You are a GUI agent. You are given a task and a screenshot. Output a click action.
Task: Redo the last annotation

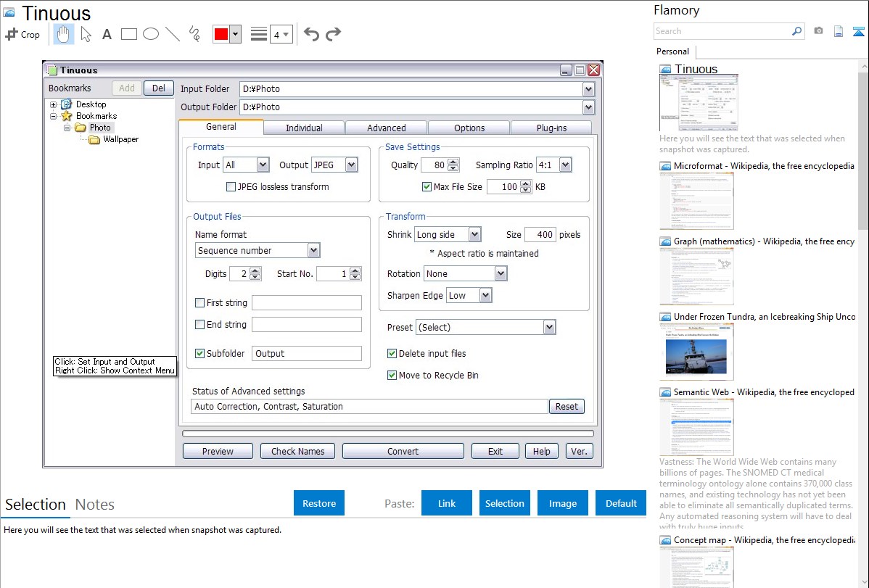point(333,34)
